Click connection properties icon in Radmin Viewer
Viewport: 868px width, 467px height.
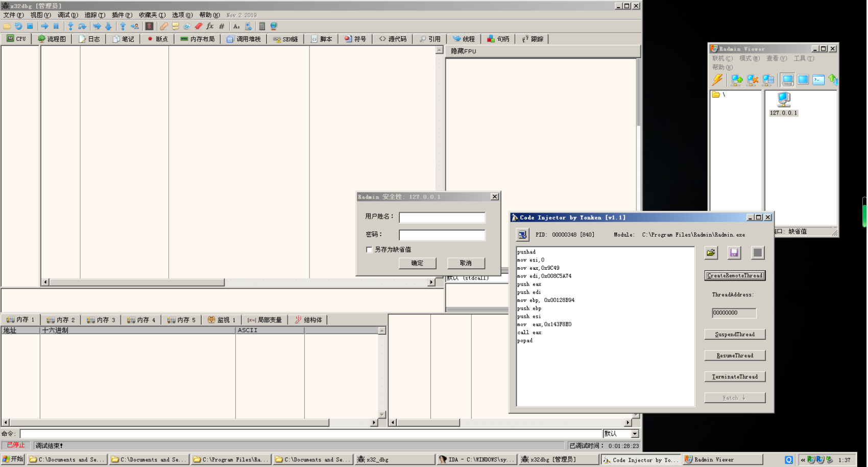768,80
